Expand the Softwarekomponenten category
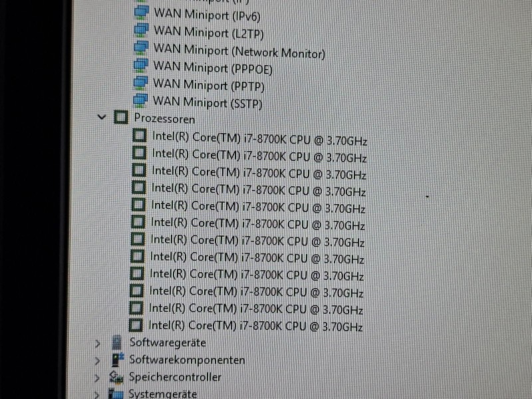Screen dimensions: 532x399 [97, 360]
